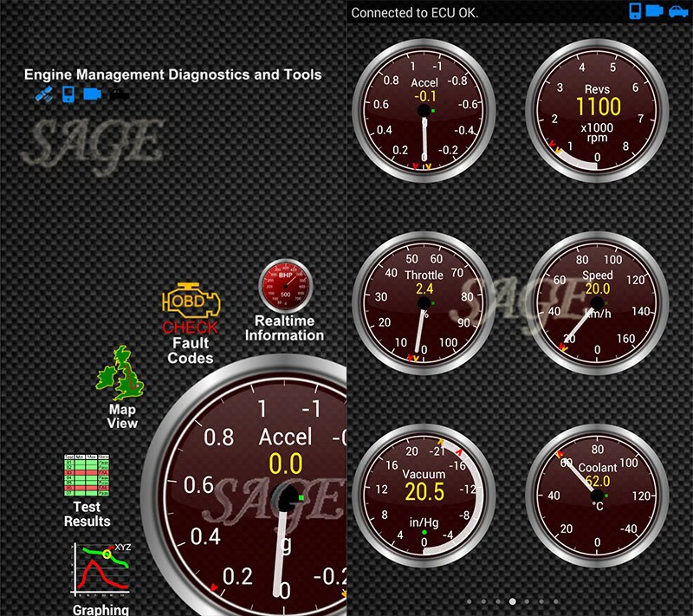Open the Graphing chart icon
The height and width of the screenshot is (616, 693).
pyautogui.click(x=100, y=569)
